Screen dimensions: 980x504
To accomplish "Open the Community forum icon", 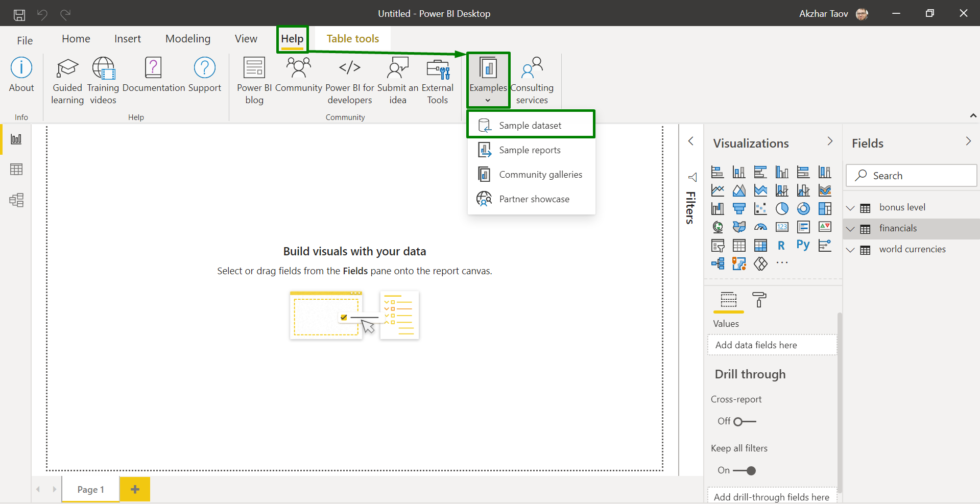I will (299, 75).
